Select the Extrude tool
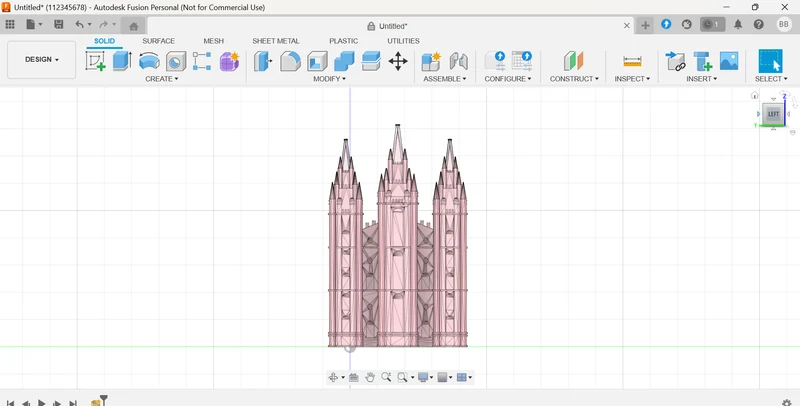Screen dimensions: 800x406 click(122, 61)
